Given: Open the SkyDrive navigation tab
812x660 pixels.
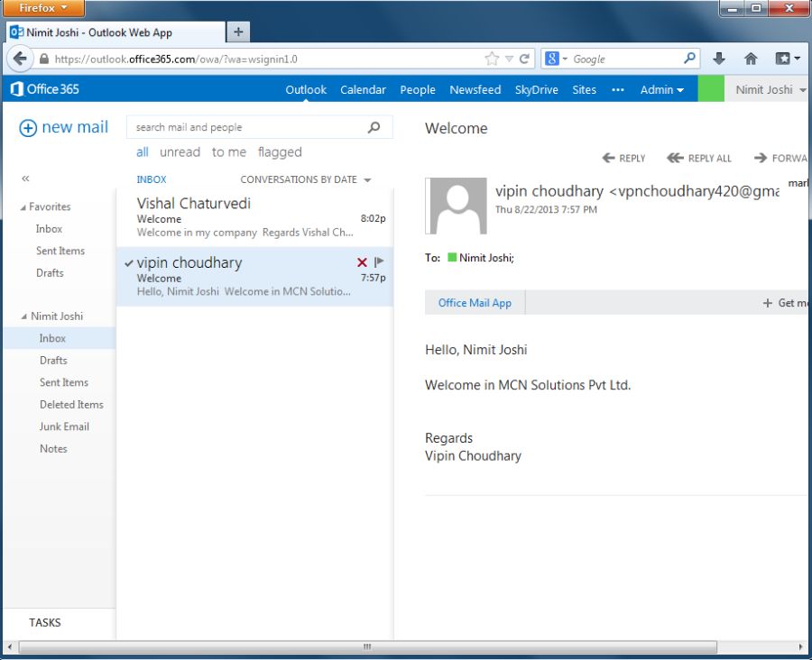Looking at the screenshot, I should pyautogui.click(x=537, y=89).
